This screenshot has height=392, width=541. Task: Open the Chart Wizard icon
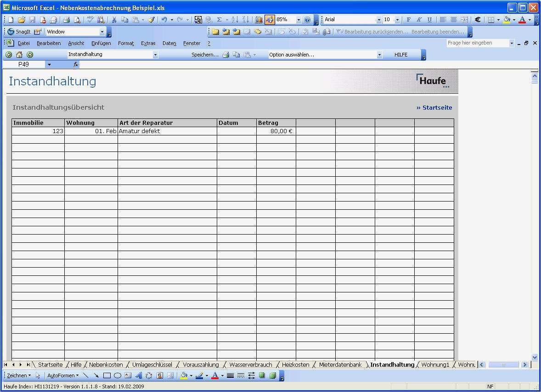click(x=259, y=19)
